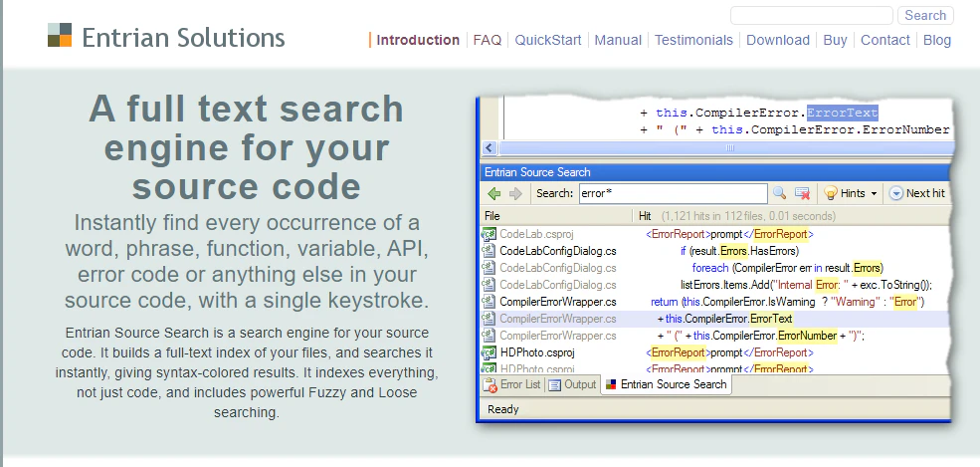
Task: Click file icon of the IsWarning hit row
Action: [489, 302]
